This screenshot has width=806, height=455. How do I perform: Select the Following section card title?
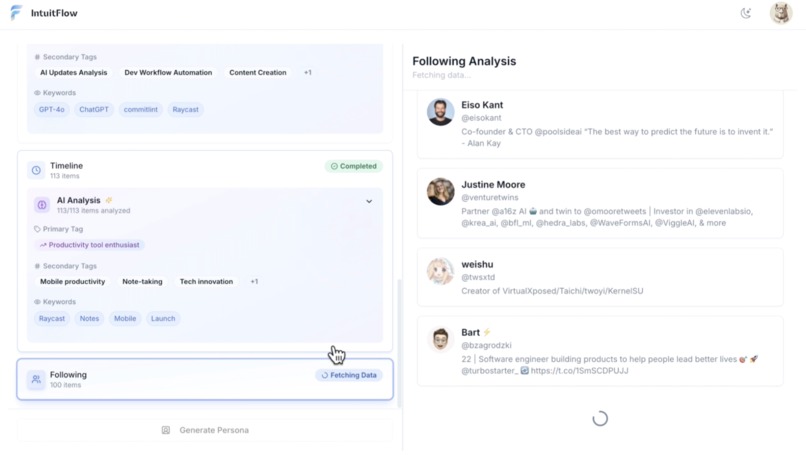tap(68, 375)
